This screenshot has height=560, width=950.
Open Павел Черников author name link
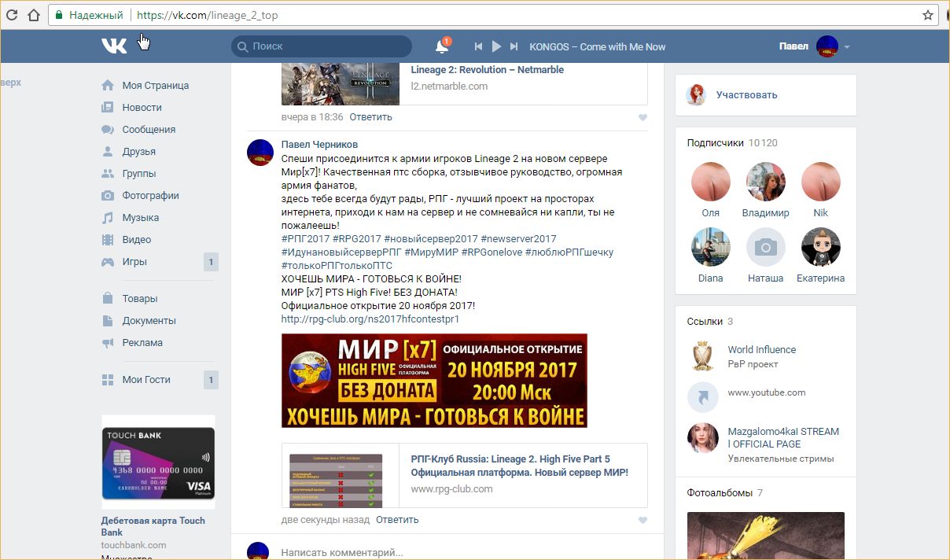point(319,144)
